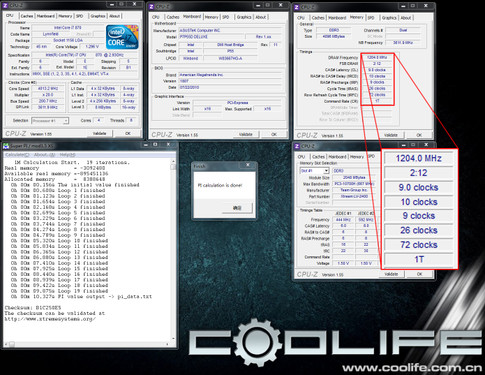Screen dimensions: 485x375
Task: Click CPU-Z icon in the Memory window title bar
Action: (x=297, y=7)
